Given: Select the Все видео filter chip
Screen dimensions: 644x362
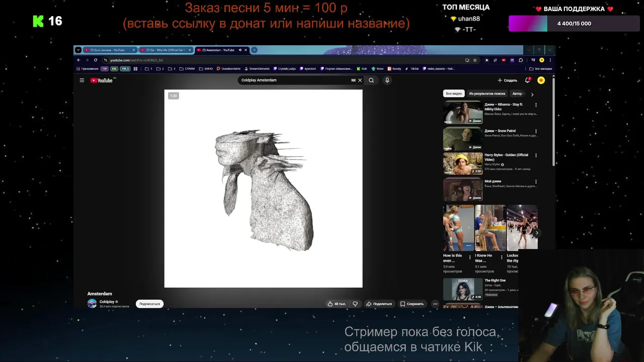Looking at the screenshot, I should 453,94.
